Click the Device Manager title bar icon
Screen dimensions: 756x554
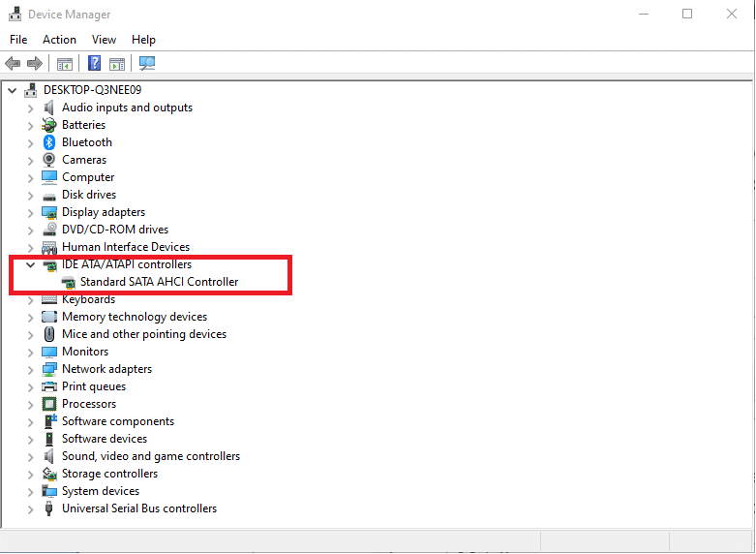point(15,14)
